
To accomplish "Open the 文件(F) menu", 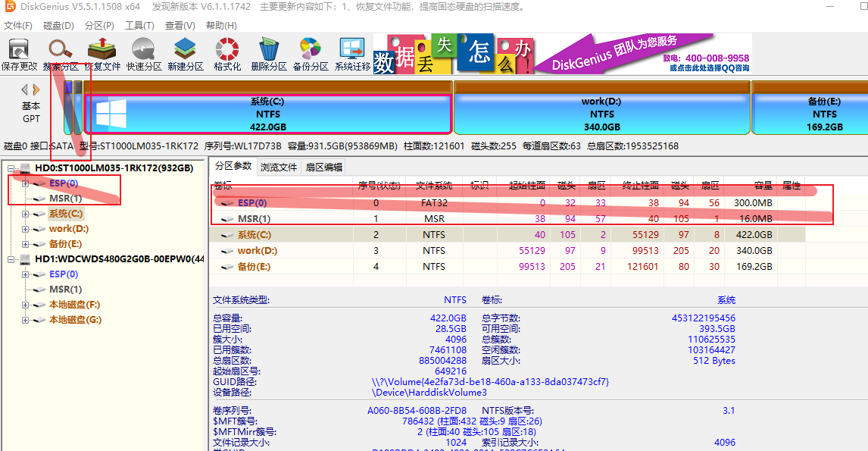I will click(x=17, y=26).
